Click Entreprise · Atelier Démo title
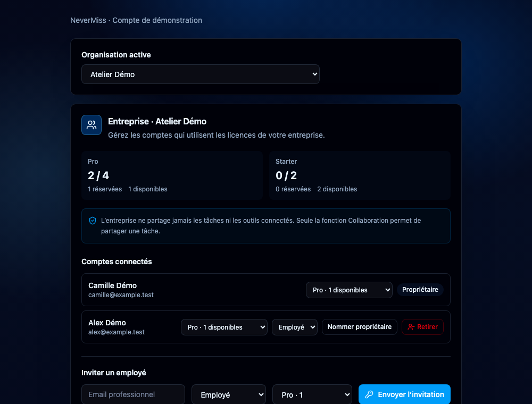 tap(157, 121)
